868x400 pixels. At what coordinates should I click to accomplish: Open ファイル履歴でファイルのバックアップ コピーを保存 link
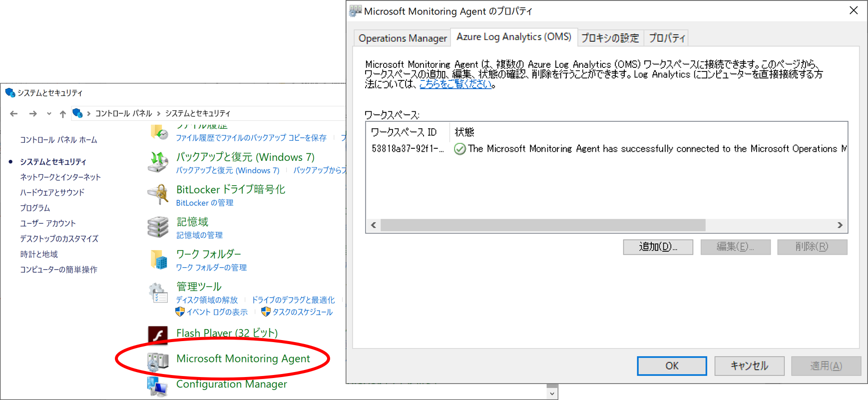coord(251,138)
